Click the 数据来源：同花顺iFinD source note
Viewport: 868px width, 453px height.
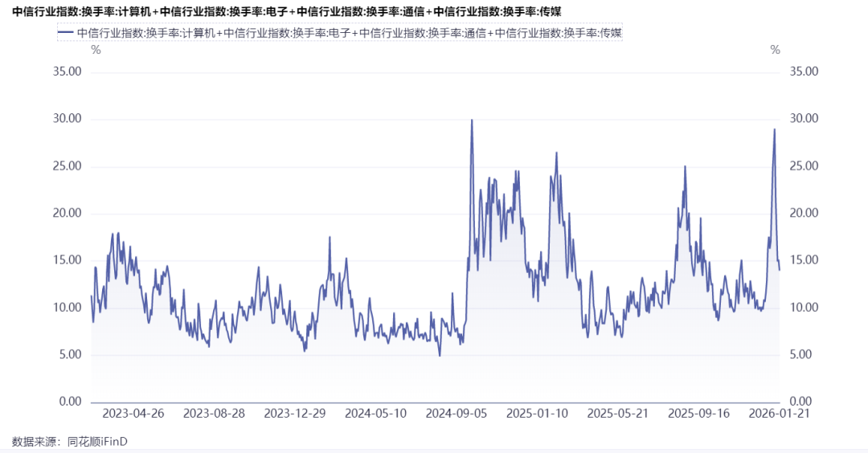[x=70, y=442]
